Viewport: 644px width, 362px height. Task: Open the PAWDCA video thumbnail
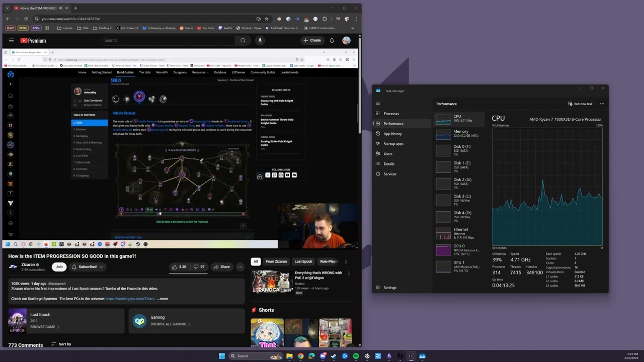(x=271, y=282)
